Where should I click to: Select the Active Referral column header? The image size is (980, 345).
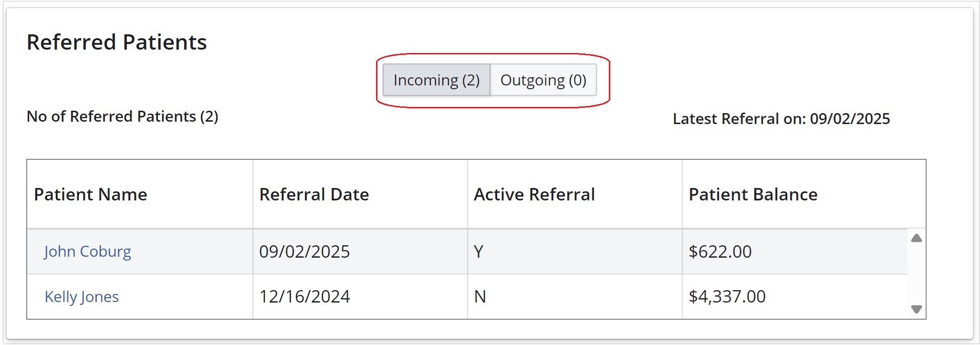[534, 195]
